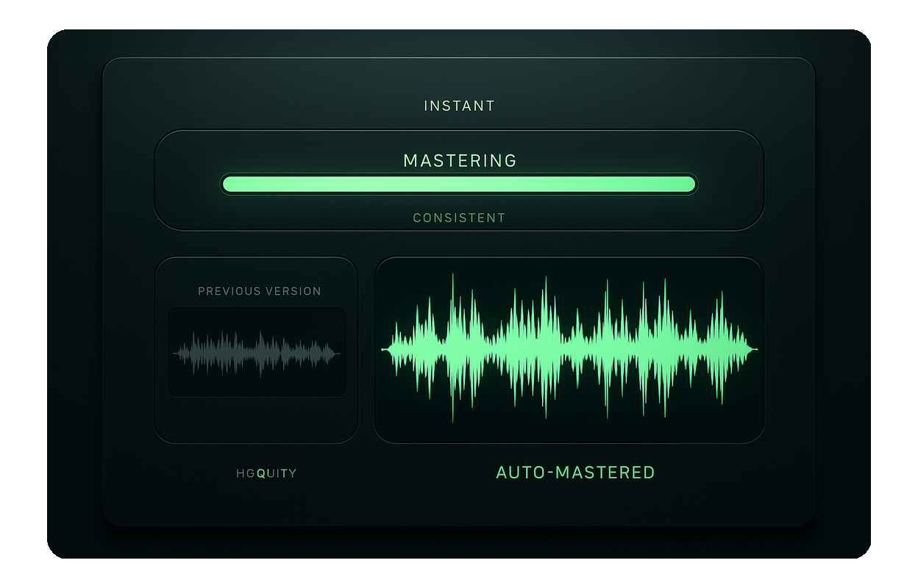
Task: Click the mastering panel right of the progress bar
Action: point(730,184)
